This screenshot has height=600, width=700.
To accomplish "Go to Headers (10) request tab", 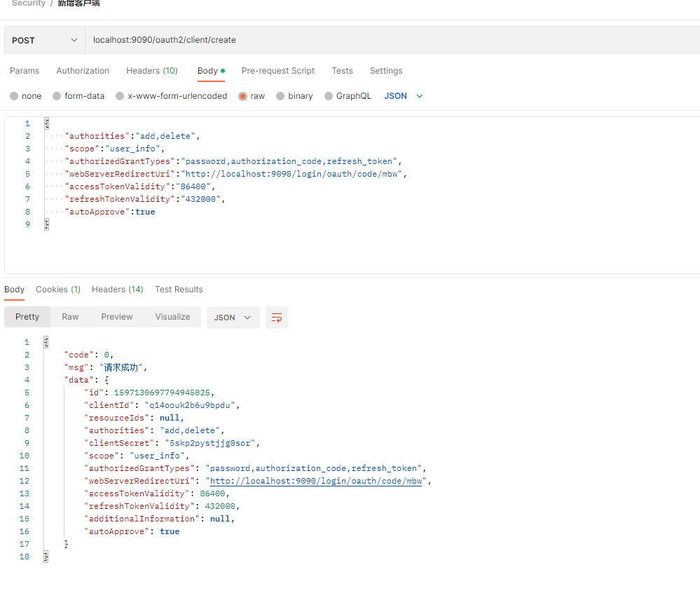I will pyautogui.click(x=151, y=71).
